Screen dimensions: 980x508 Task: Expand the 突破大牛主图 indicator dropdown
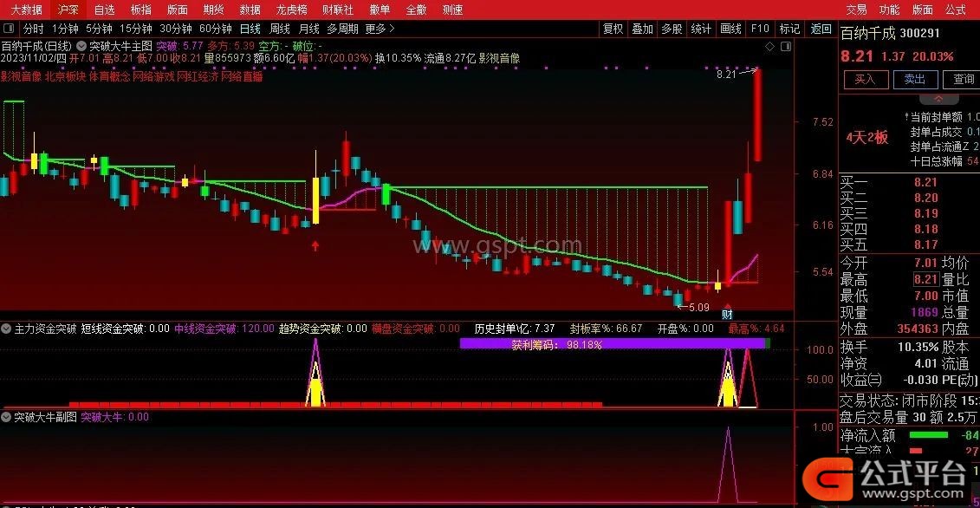coord(81,45)
